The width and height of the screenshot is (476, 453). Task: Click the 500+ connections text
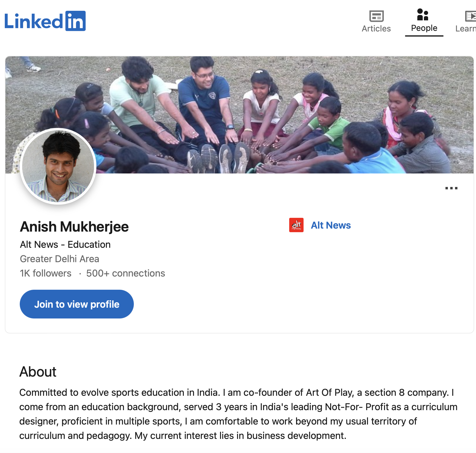click(x=125, y=273)
